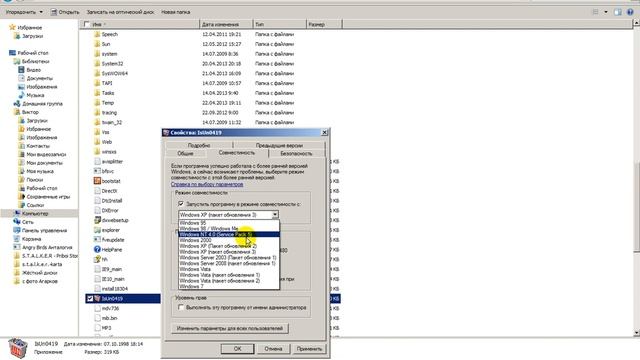Tick the select-all checkbox in the Имя header
This screenshot has height=360, width=640.
tap(86, 24)
